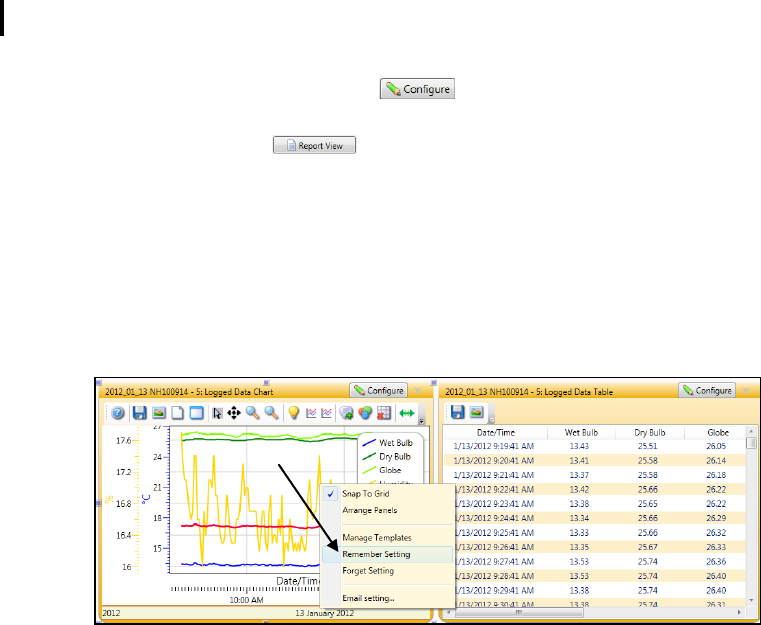The image size is (761, 625).
Task: Click 13 January 2012 date label below chart
Action: point(324,613)
